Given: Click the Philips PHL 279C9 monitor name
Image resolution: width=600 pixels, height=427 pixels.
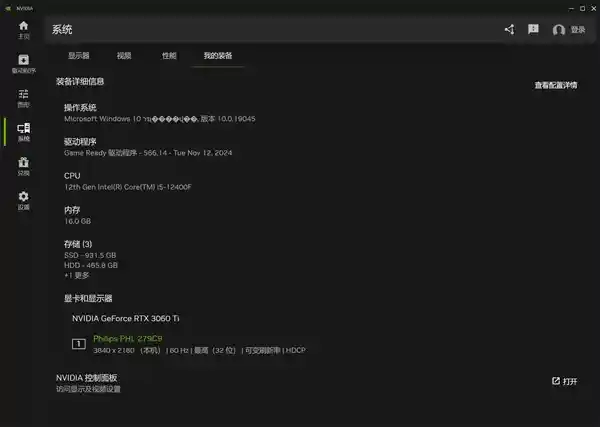Looking at the screenshot, I should tap(128, 339).
